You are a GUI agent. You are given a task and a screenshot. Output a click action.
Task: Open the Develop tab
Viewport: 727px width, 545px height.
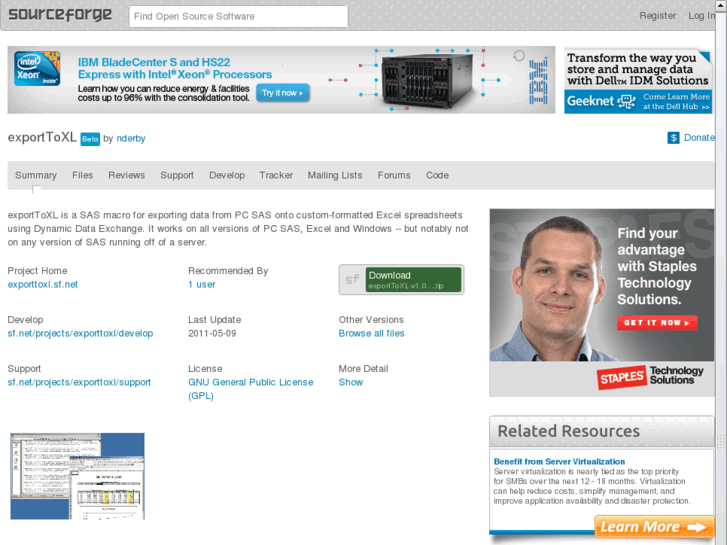click(227, 175)
